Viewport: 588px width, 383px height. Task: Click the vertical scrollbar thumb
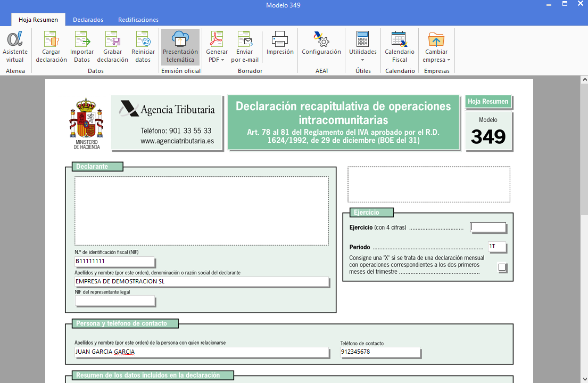[585, 150]
